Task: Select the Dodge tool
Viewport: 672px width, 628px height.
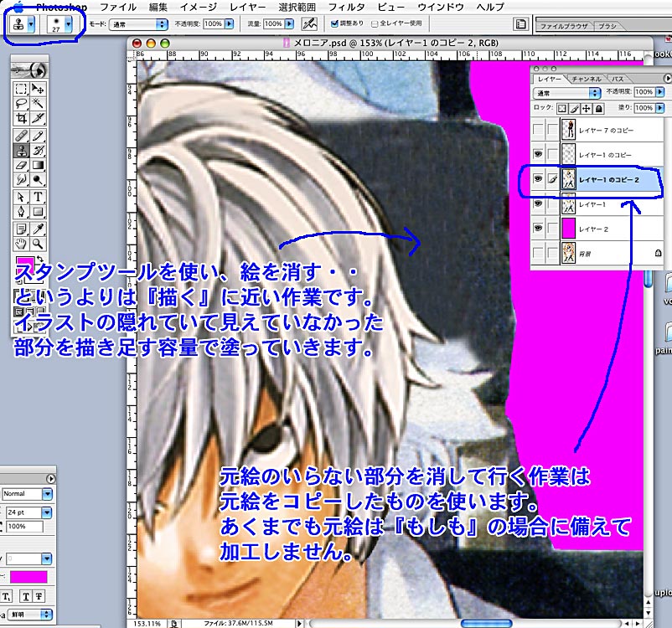Action: point(38,179)
